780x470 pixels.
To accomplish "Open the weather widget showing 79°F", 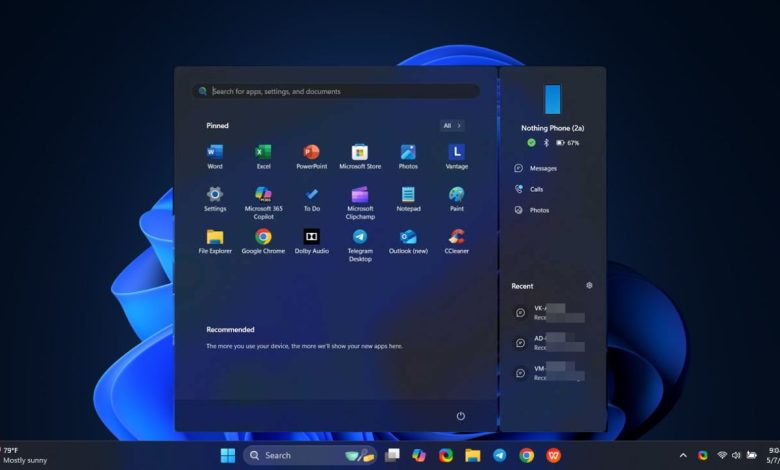I will click(24, 455).
